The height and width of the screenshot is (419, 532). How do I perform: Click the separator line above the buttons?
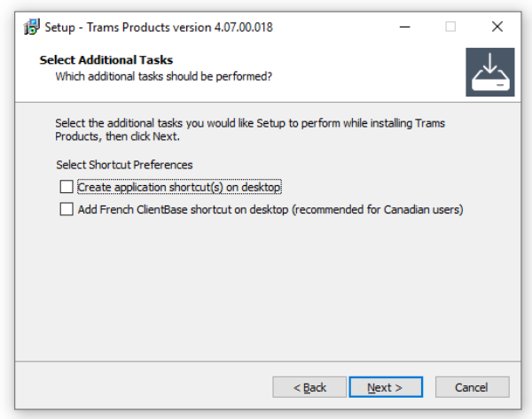[x=266, y=362]
